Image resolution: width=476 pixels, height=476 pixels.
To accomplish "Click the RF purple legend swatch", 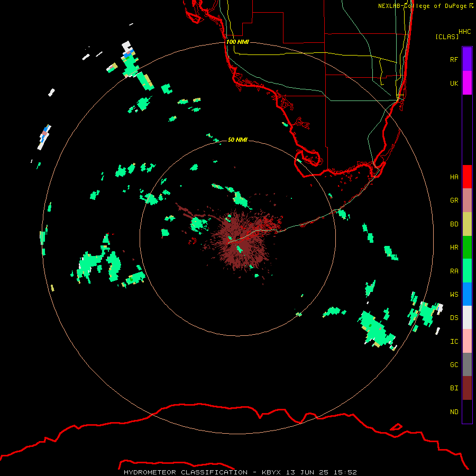I will click(x=467, y=59).
